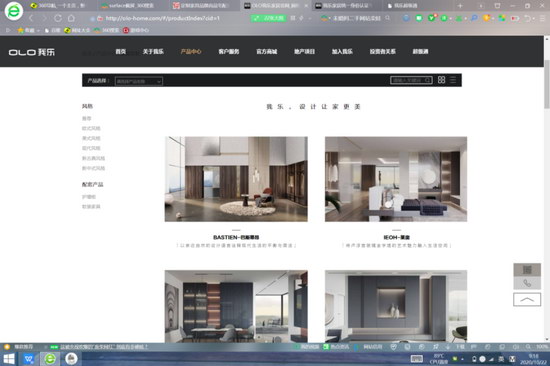Viewport: 550px width, 366px height.
Task: Open the 收藏 bookmarks dropdown
Action: coord(28,30)
